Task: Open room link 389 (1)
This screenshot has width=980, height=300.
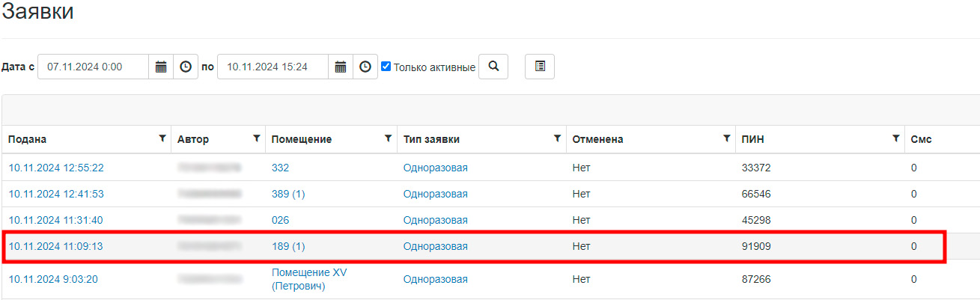Action: [288, 194]
